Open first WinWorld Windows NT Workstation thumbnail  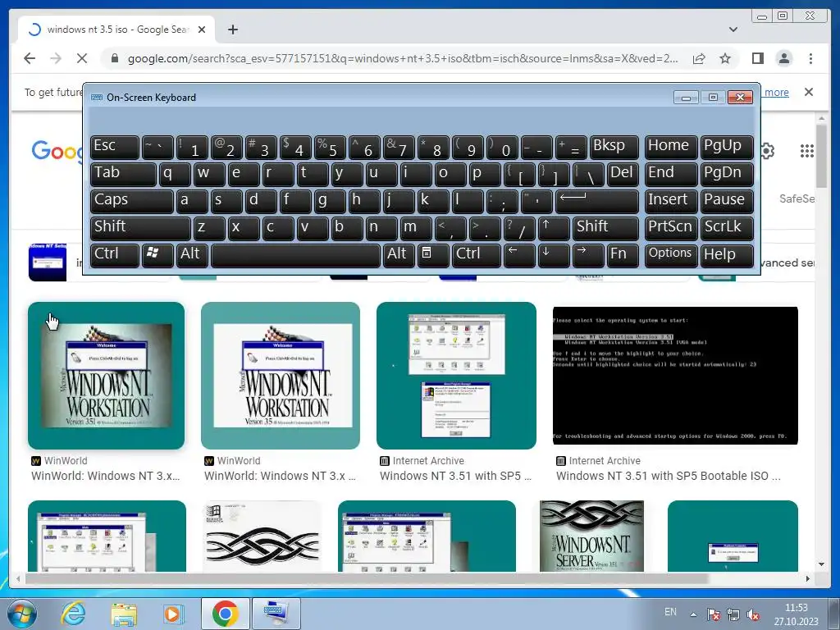pos(106,376)
